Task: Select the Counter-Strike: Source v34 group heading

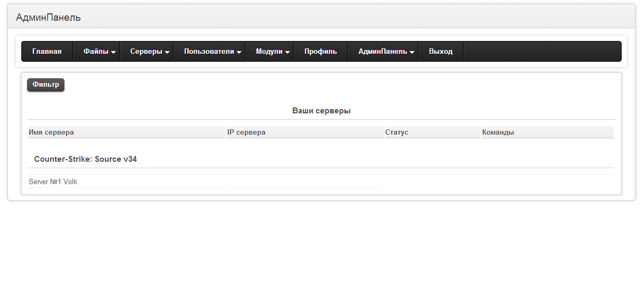Action: 85,159
